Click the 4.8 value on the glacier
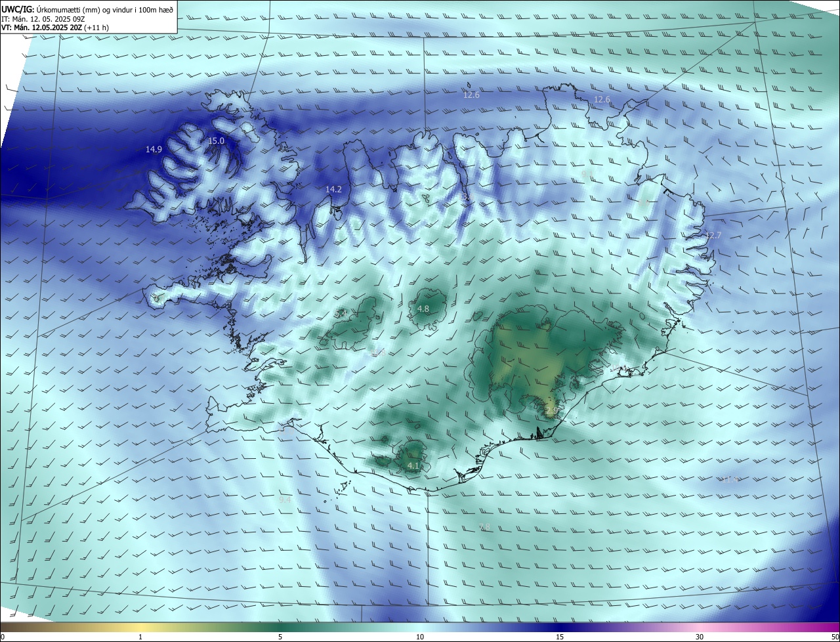 [423, 309]
